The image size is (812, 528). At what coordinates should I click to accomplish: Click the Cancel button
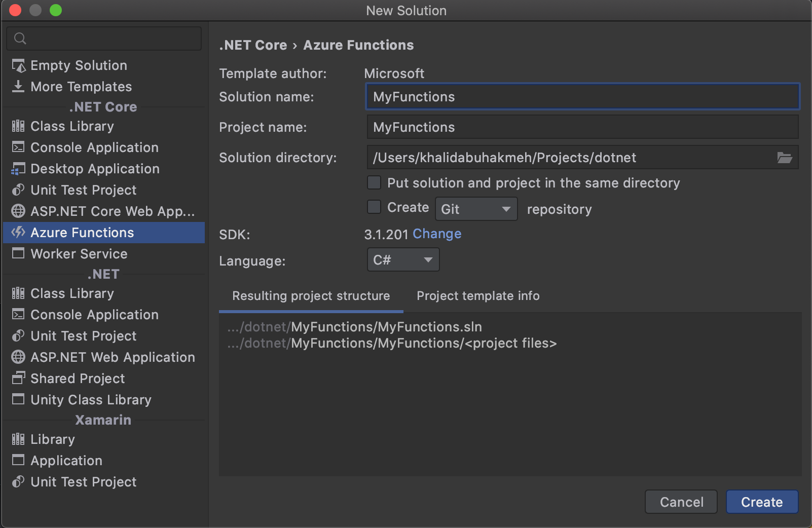[x=681, y=502]
